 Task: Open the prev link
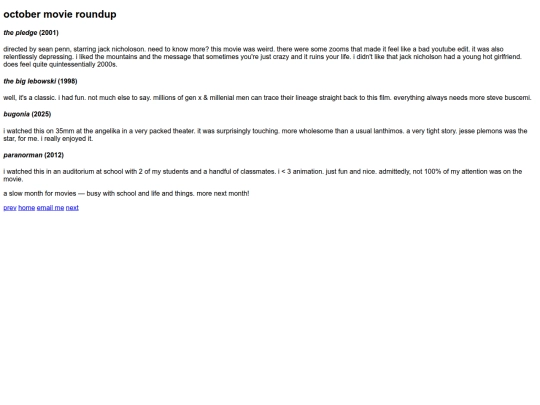coord(10,208)
